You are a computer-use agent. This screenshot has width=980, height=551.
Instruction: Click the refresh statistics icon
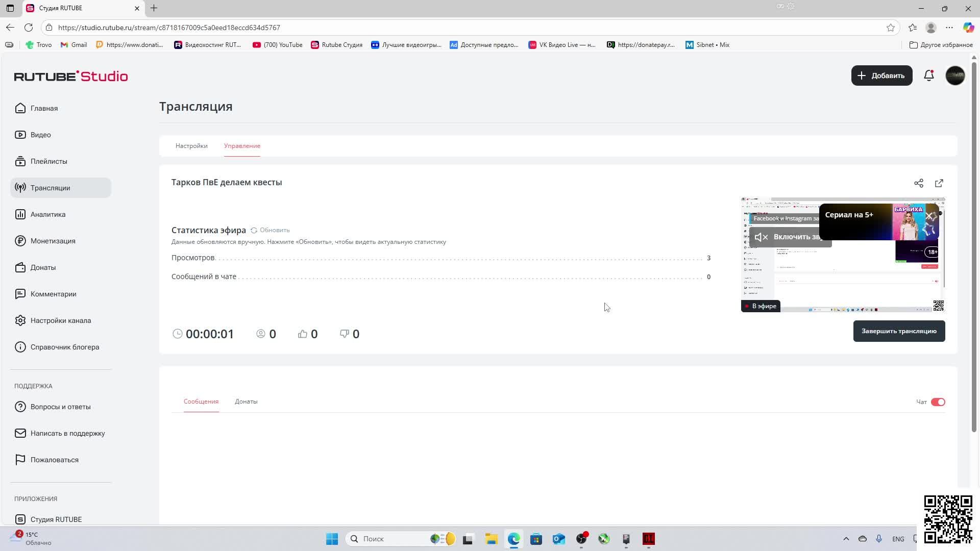(254, 230)
